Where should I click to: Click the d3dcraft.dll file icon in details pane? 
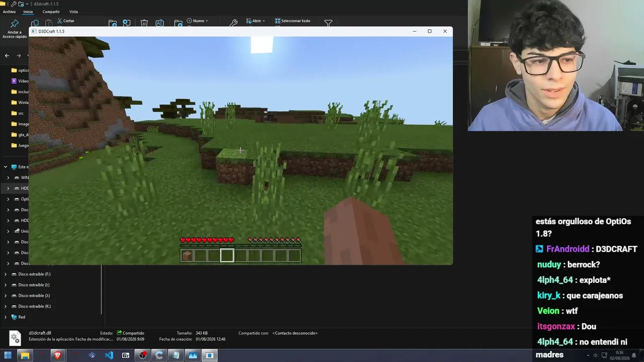pyautogui.click(x=15, y=338)
